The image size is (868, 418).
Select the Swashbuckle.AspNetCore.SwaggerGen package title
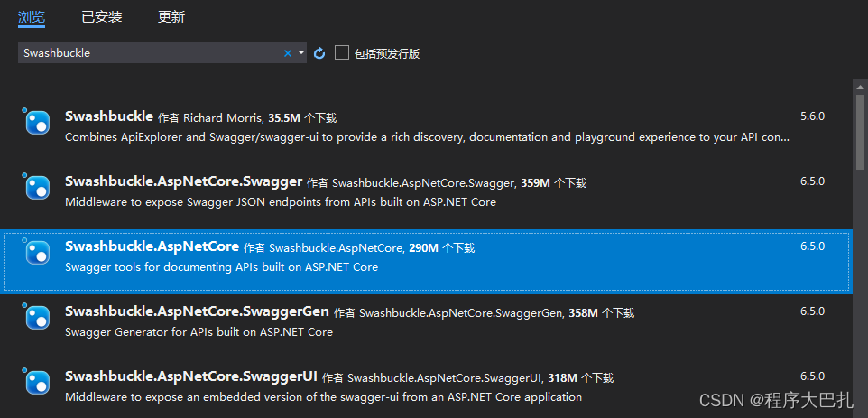(197, 311)
